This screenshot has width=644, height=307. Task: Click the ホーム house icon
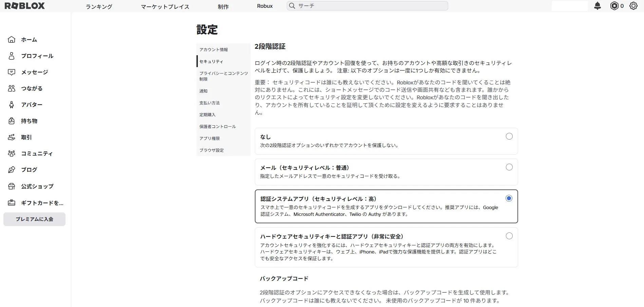(12, 40)
